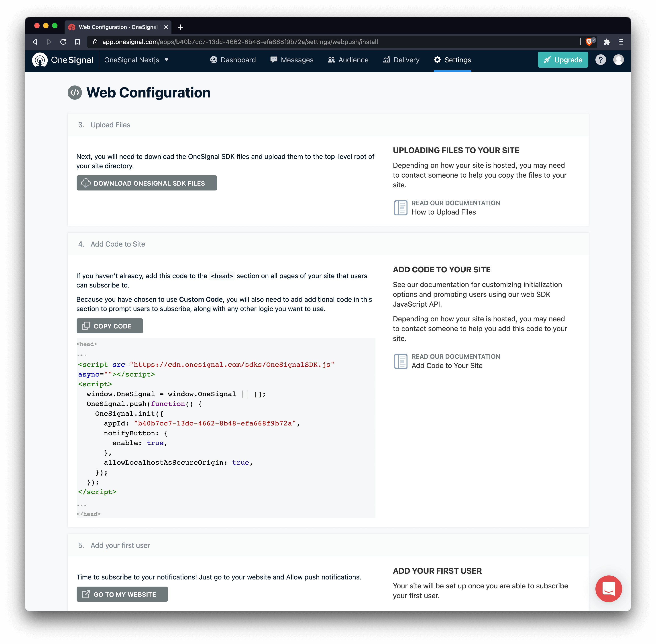Click the Go To My Website button
The height and width of the screenshot is (644, 656).
[x=122, y=594]
